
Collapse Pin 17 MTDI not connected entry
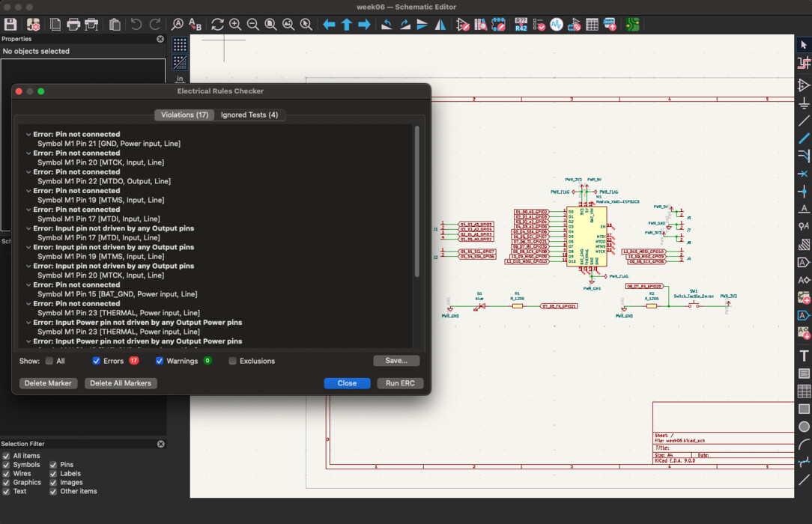[x=28, y=210]
